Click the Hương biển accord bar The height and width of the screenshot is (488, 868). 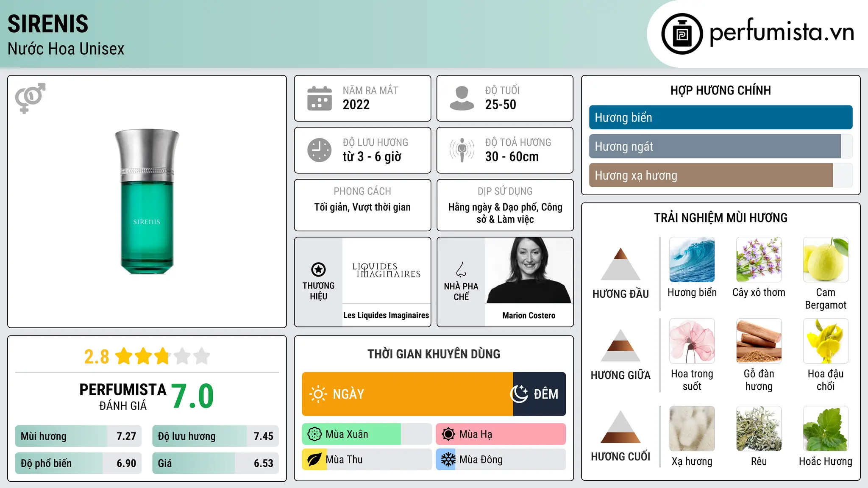(x=721, y=117)
